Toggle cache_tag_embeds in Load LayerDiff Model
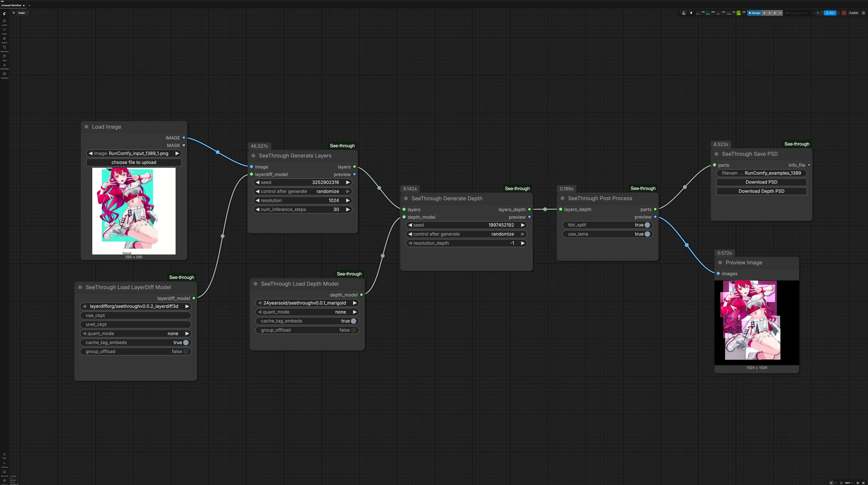This screenshot has height=485, width=868. point(136,342)
